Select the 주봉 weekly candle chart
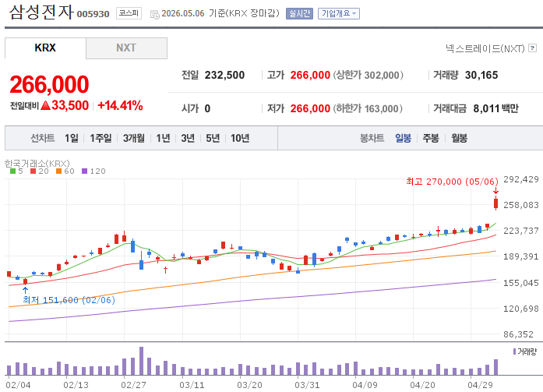 point(431,138)
